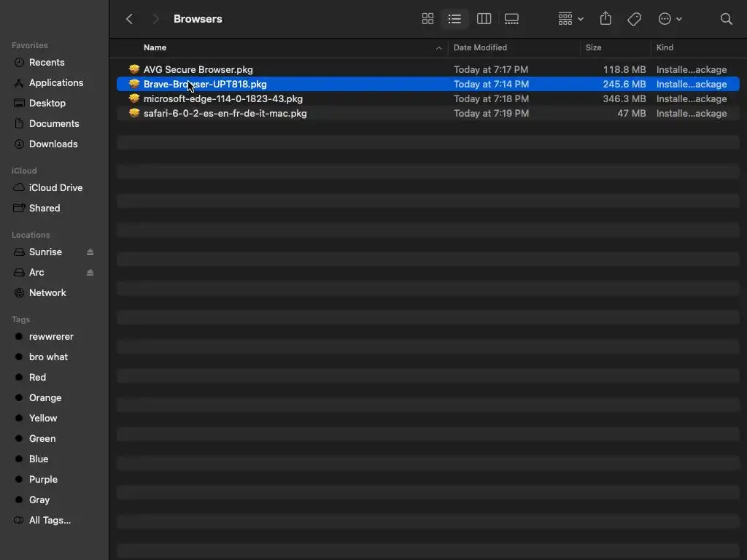Open Downloads in the sidebar
The height and width of the screenshot is (560, 747).
tap(53, 144)
